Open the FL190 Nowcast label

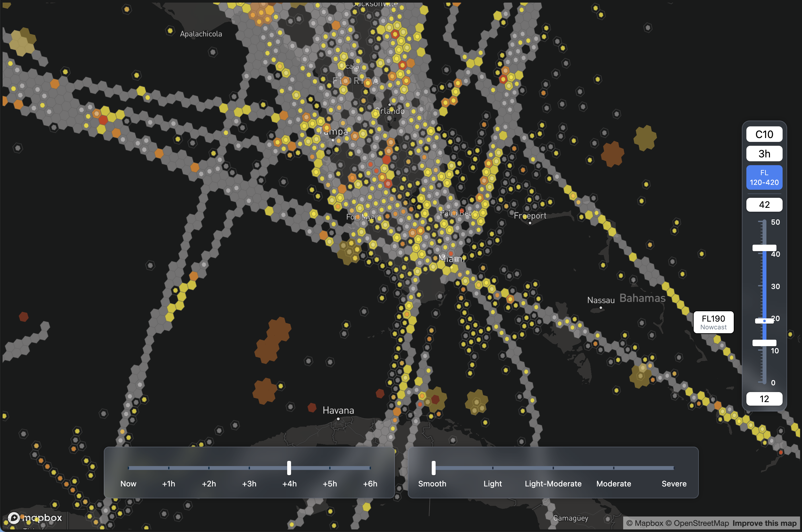point(713,322)
